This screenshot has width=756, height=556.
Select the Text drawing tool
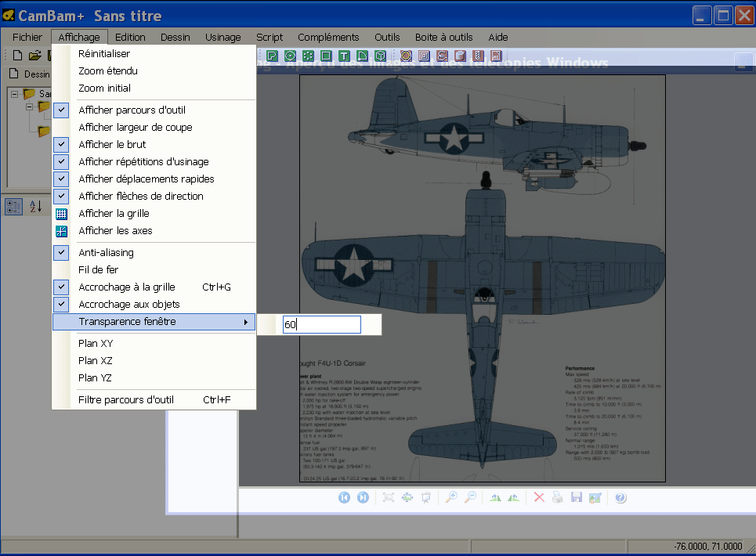(x=344, y=56)
